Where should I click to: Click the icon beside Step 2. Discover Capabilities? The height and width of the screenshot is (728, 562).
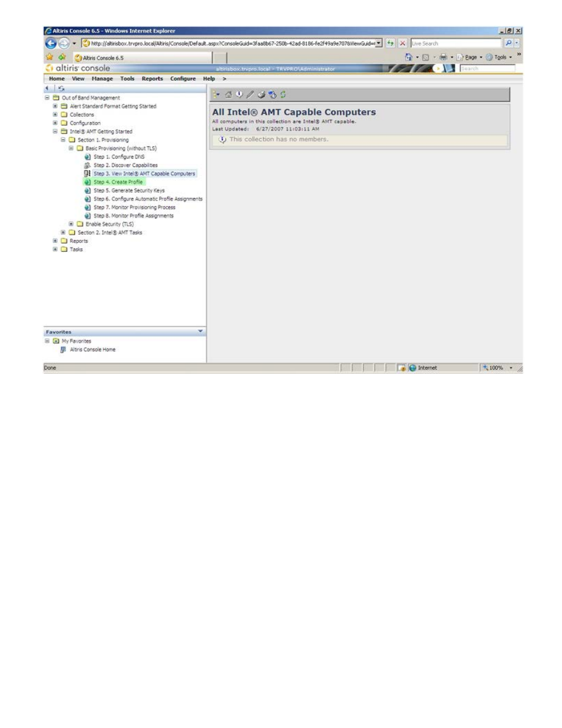pyautogui.click(x=87, y=165)
